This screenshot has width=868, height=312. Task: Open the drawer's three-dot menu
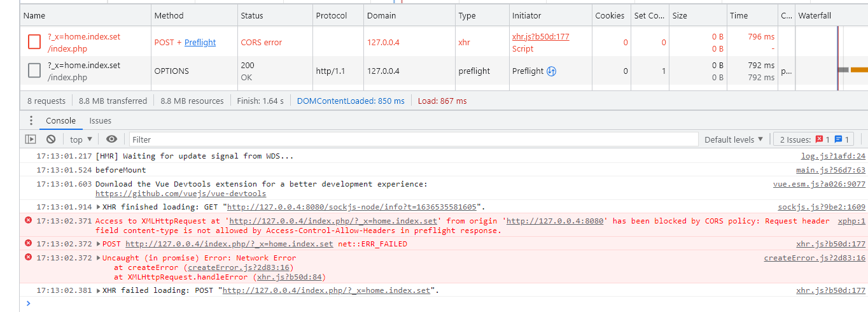coord(31,120)
